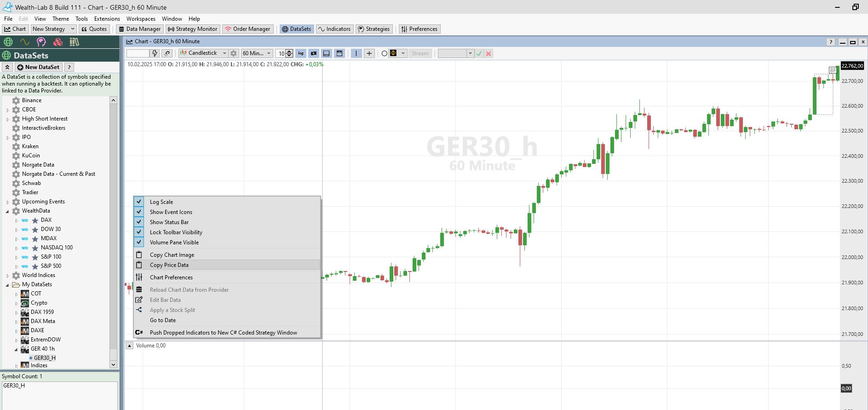Toggle the crosshair cursor button
Image resolution: width=868 pixels, height=410 pixels.
tap(369, 53)
